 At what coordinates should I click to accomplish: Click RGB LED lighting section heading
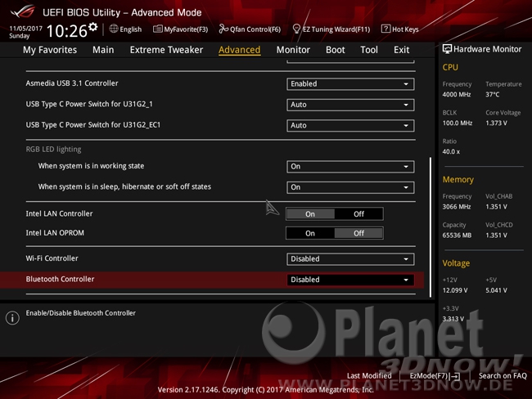click(x=53, y=149)
